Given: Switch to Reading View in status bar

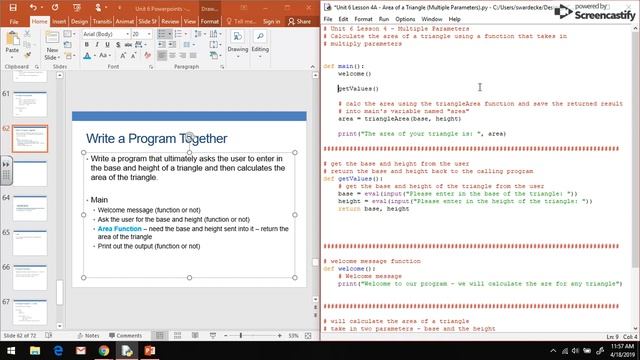Looking at the screenshot, I should (195, 336).
